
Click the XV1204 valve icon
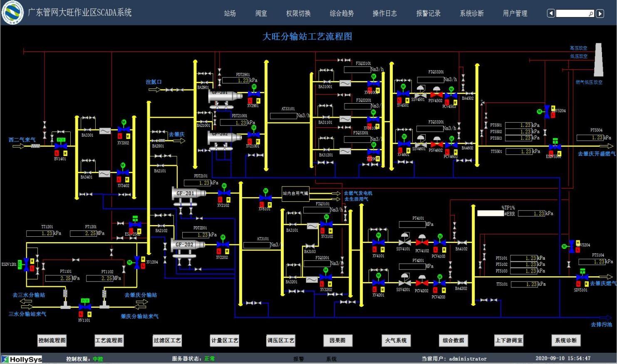[137, 262]
